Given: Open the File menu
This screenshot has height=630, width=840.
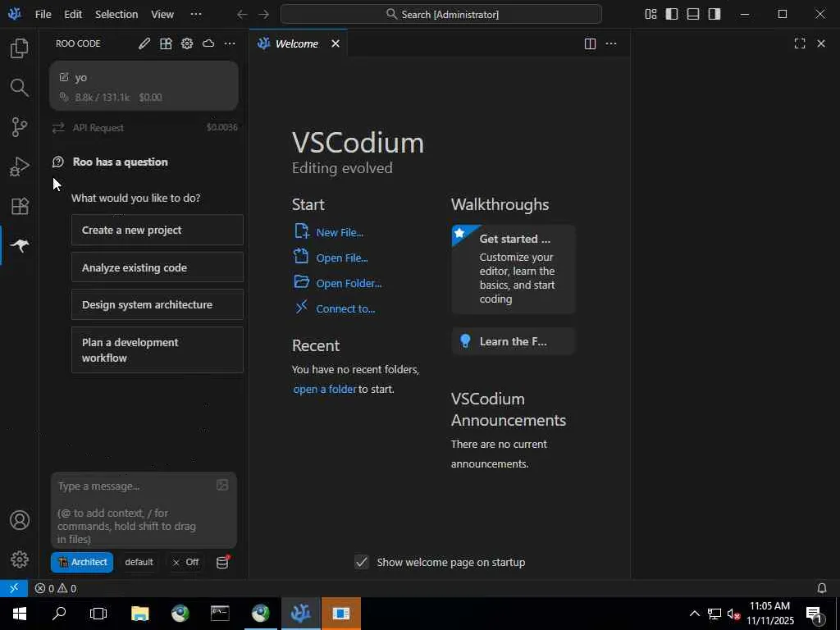Looking at the screenshot, I should [43, 15].
